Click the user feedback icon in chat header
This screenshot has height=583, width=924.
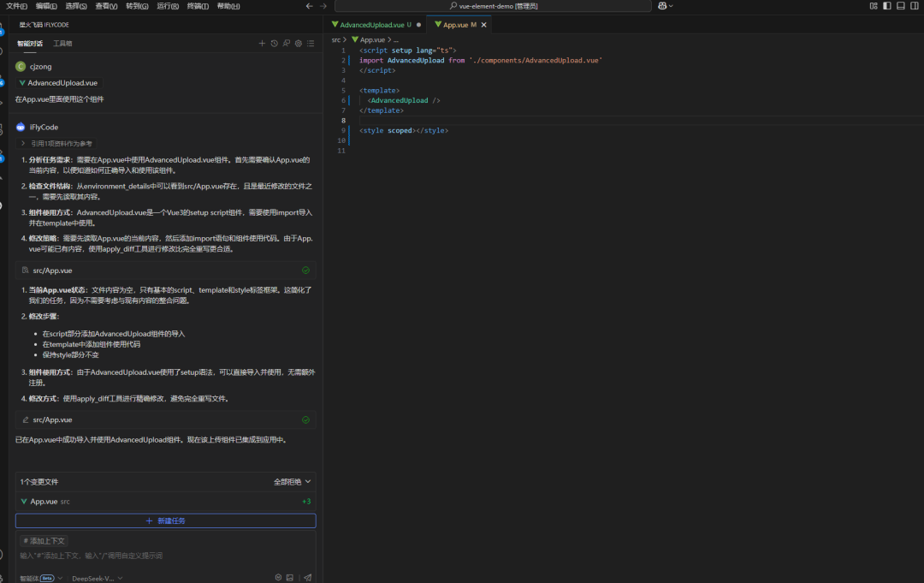pyautogui.click(x=287, y=43)
